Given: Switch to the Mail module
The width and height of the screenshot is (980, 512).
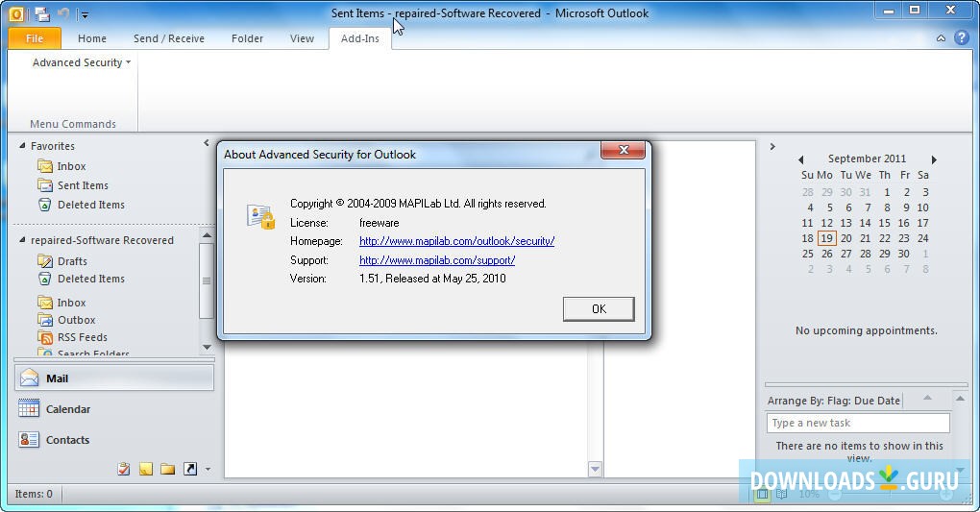Looking at the screenshot, I should (114, 378).
